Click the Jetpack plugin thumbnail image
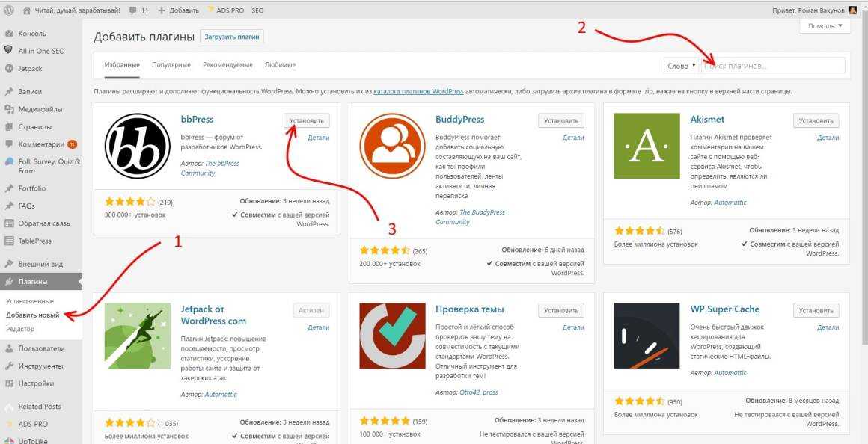868x444 pixels. tap(137, 336)
